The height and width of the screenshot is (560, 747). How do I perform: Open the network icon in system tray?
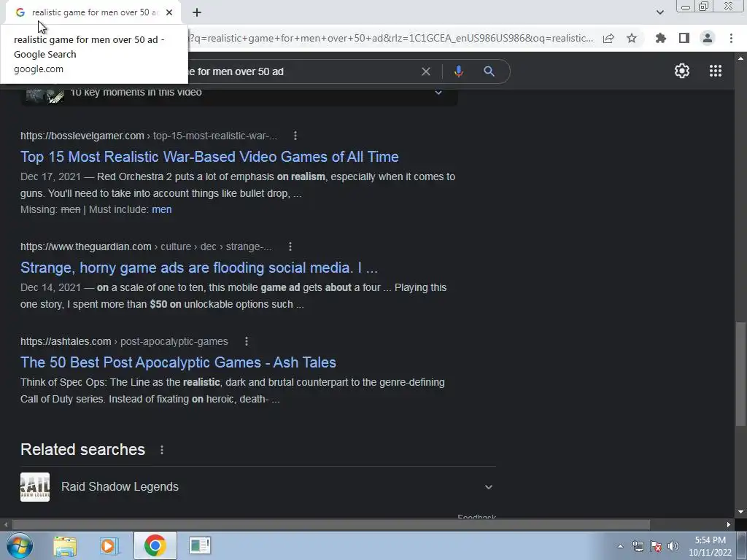pyautogui.click(x=638, y=546)
